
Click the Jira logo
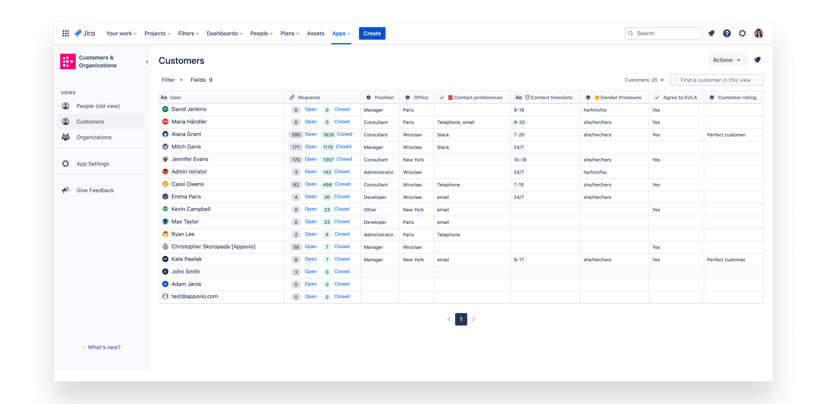tap(84, 33)
